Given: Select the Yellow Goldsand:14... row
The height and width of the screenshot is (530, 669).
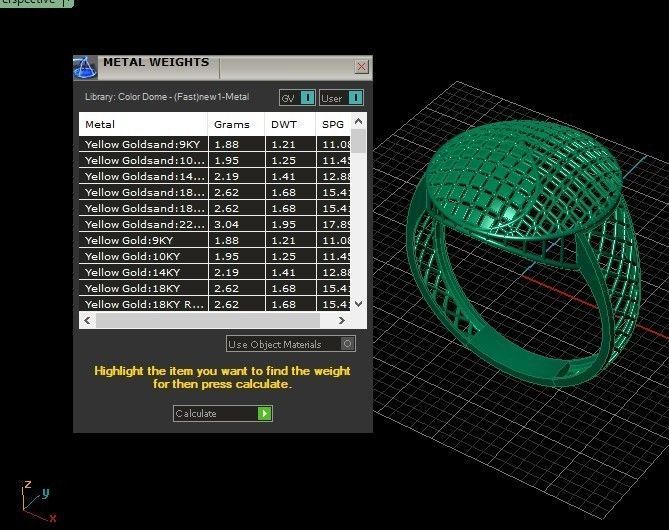Looking at the screenshot, I should (215, 176).
